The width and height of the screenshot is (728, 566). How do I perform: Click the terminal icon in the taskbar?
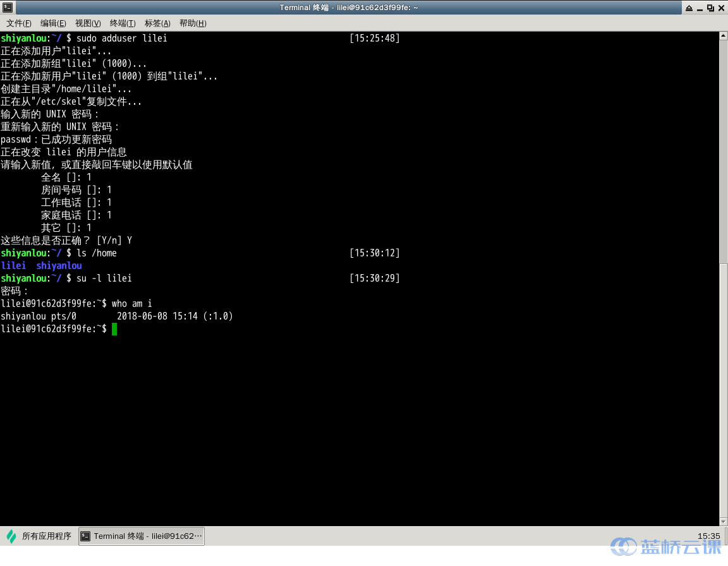pyautogui.click(x=85, y=536)
